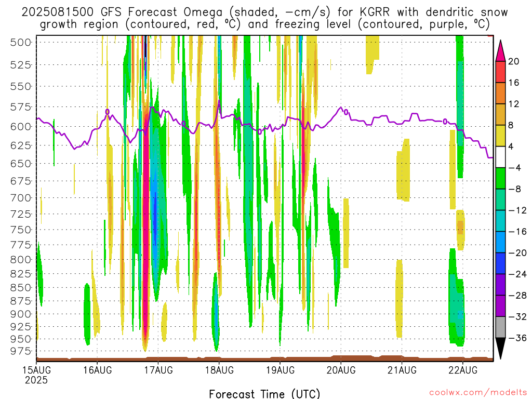Select the purple -28 to -32 colorbar segment
Screen dimensions: 532x399
click(500, 306)
